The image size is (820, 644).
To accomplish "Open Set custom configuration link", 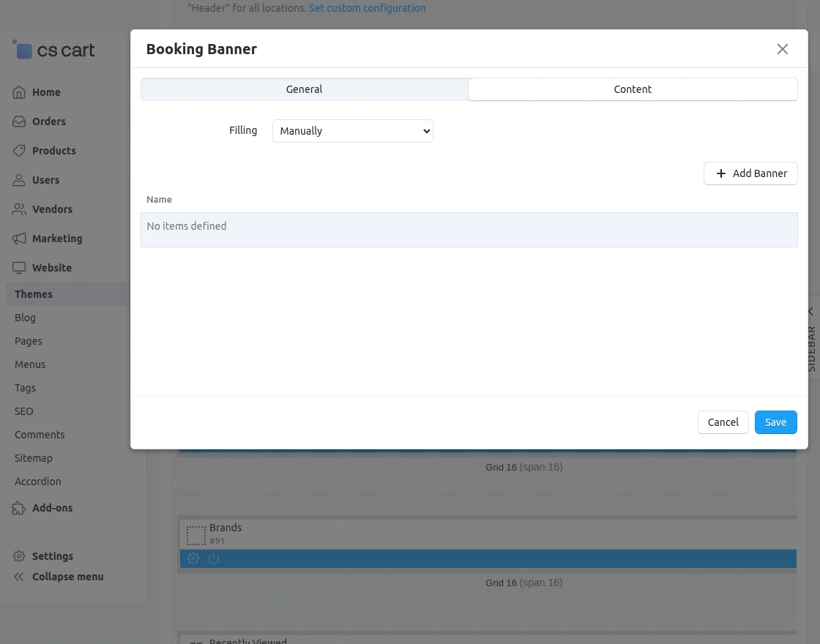I will tap(367, 8).
